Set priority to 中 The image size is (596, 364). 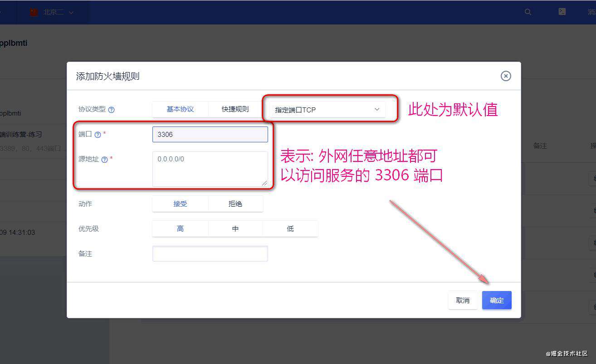[x=235, y=228]
